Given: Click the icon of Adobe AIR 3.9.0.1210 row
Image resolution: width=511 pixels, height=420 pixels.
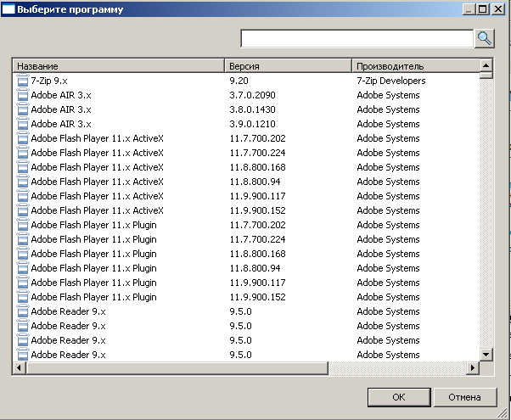Looking at the screenshot, I should tap(22, 124).
